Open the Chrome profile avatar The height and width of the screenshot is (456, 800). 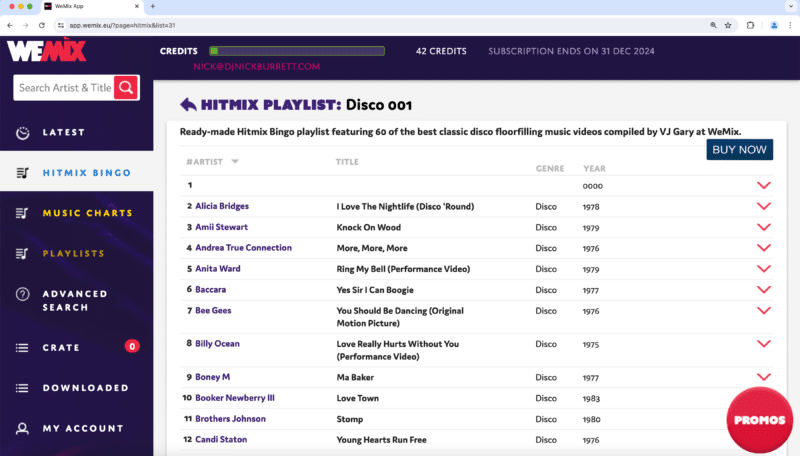tap(774, 25)
